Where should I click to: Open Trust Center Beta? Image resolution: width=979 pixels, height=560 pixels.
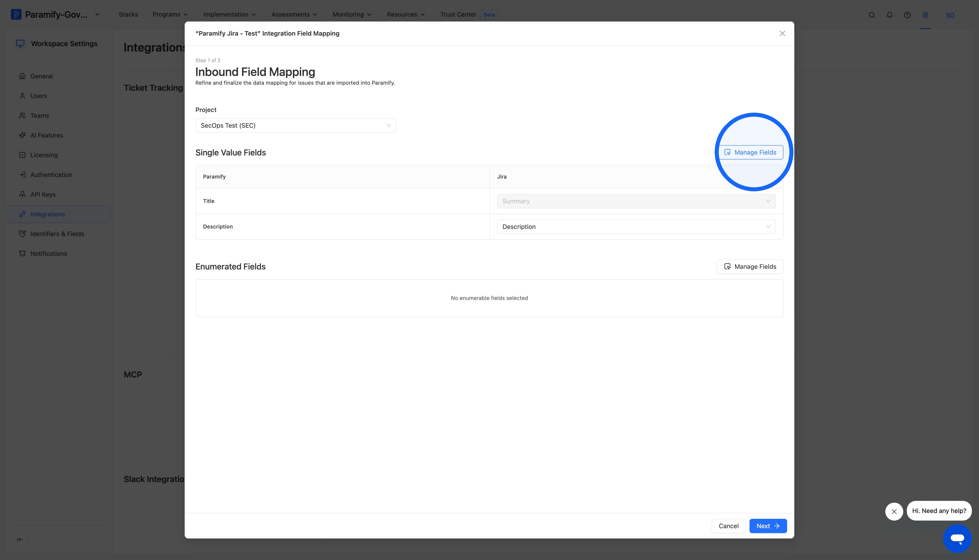(469, 15)
